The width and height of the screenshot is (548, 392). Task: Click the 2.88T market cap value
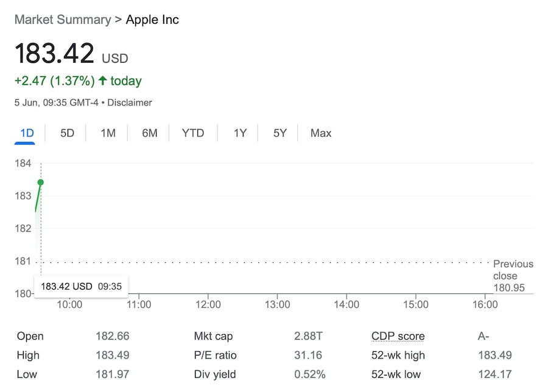pos(307,336)
